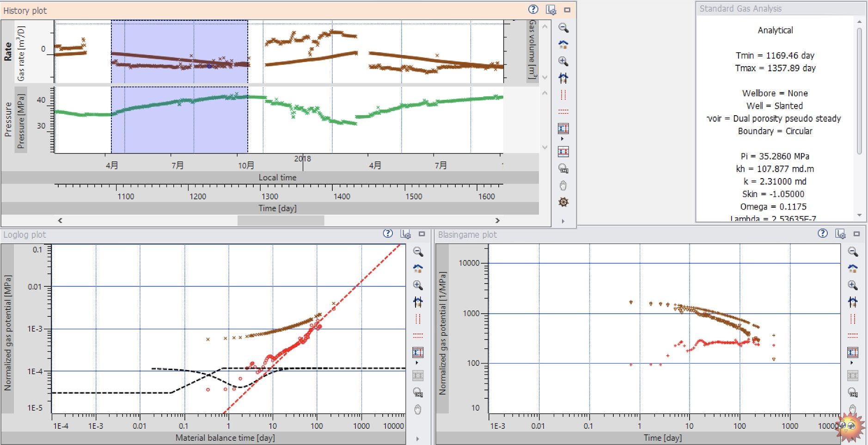Click the Rate track label

(8, 51)
